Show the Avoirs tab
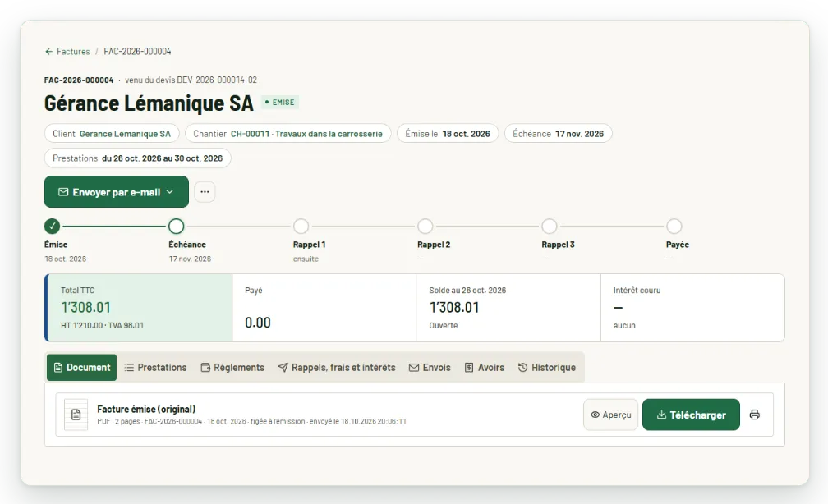This screenshot has width=828, height=504. click(485, 367)
